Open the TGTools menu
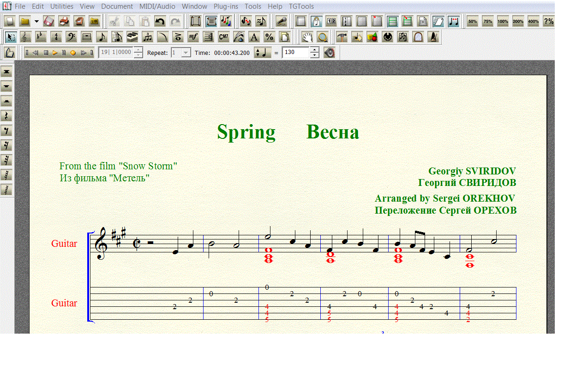The width and height of the screenshot is (588, 377). pos(301,6)
